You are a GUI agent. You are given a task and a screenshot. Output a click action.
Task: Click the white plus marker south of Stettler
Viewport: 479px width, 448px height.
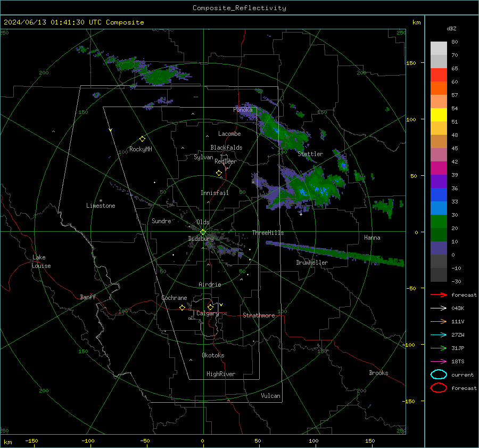[x=301, y=214]
